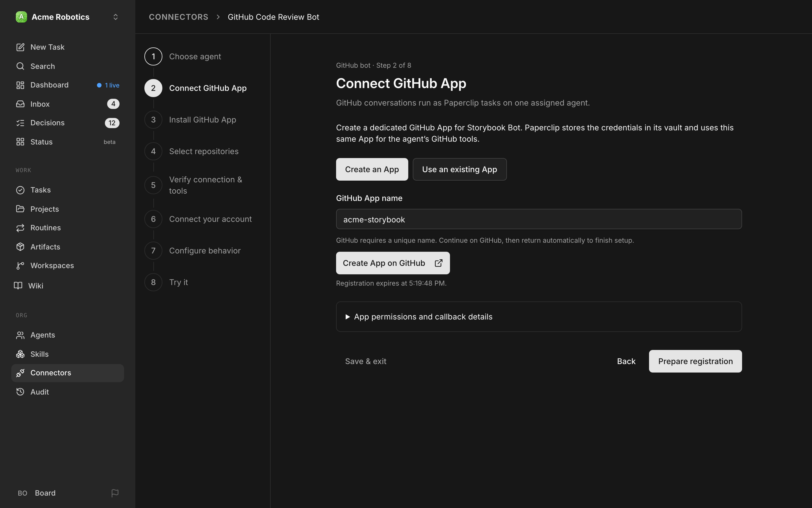The height and width of the screenshot is (508, 812).
Task: Click step 2 Connect GitHub App
Action: [x=196, y=88]
